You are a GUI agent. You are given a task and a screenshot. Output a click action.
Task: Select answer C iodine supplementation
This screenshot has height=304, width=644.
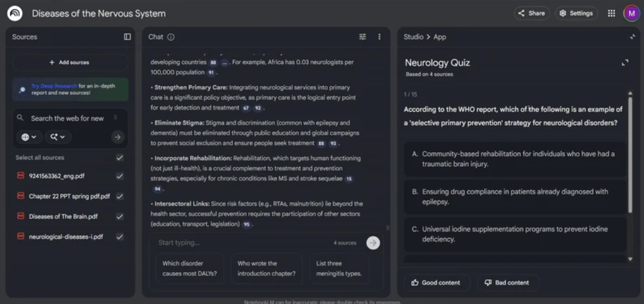(514, 234)
